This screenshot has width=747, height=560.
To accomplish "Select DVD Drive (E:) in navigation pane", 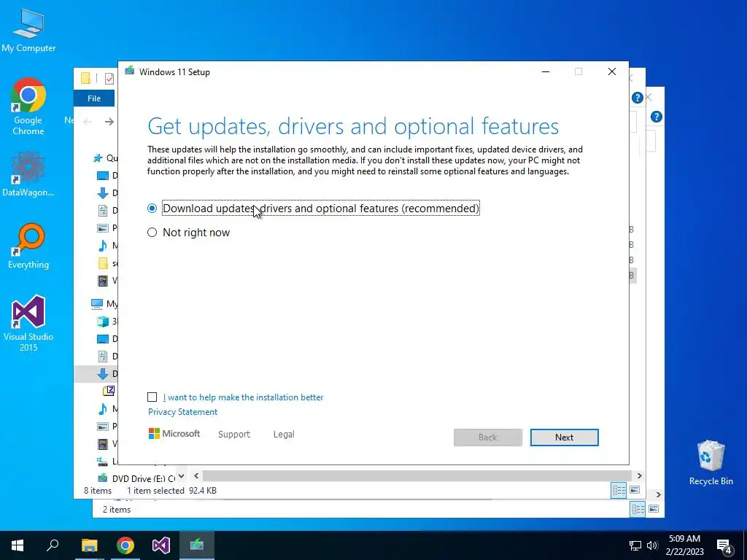I will [x=138, y=478].
